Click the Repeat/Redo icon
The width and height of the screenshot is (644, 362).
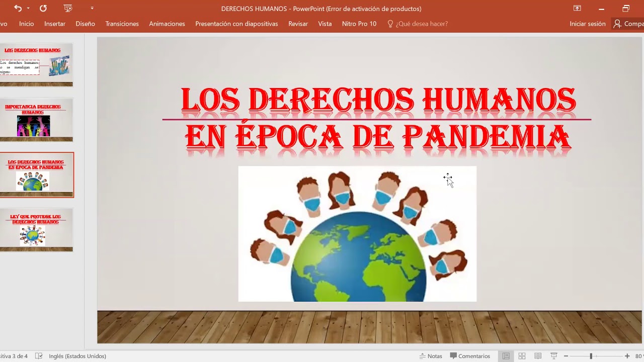click(x=43, y=8)
